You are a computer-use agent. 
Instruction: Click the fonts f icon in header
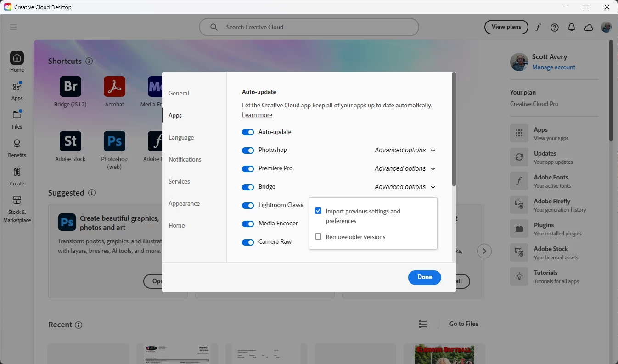pyautogui.click(x=538, y=27)
